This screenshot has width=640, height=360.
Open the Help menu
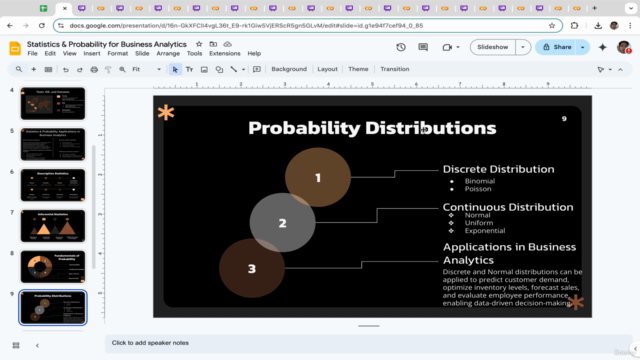tap(254, 53)
